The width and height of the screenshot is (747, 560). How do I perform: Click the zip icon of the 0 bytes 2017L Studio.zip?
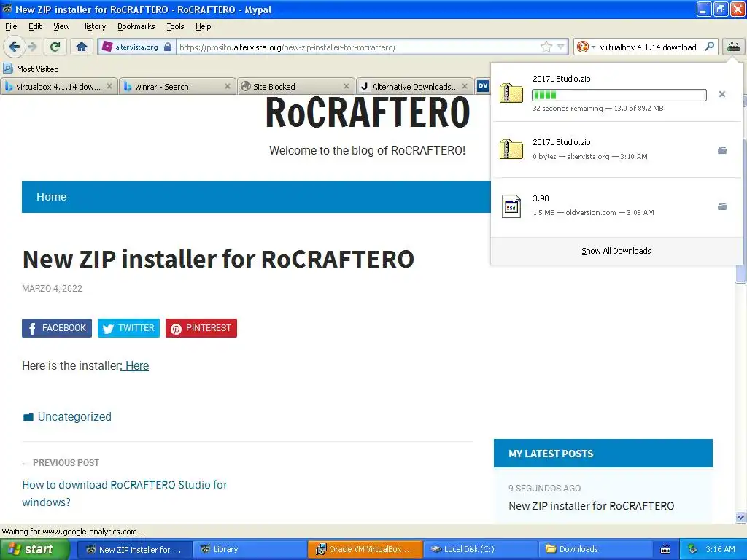pos(511,149)
